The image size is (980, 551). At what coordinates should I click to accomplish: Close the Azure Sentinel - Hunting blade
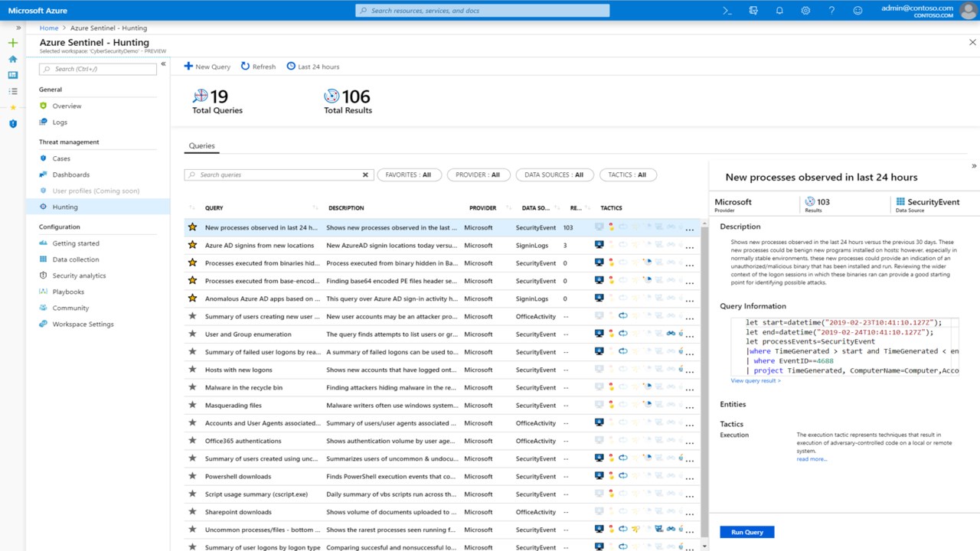point(972,43)
